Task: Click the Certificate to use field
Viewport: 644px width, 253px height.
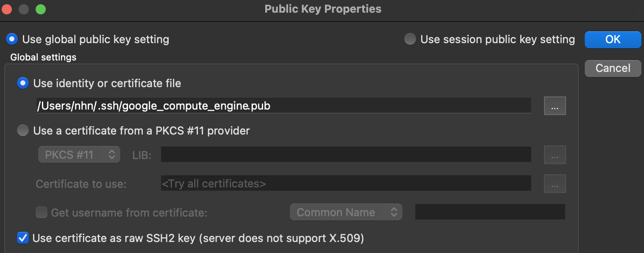Action: pos(346,183)
